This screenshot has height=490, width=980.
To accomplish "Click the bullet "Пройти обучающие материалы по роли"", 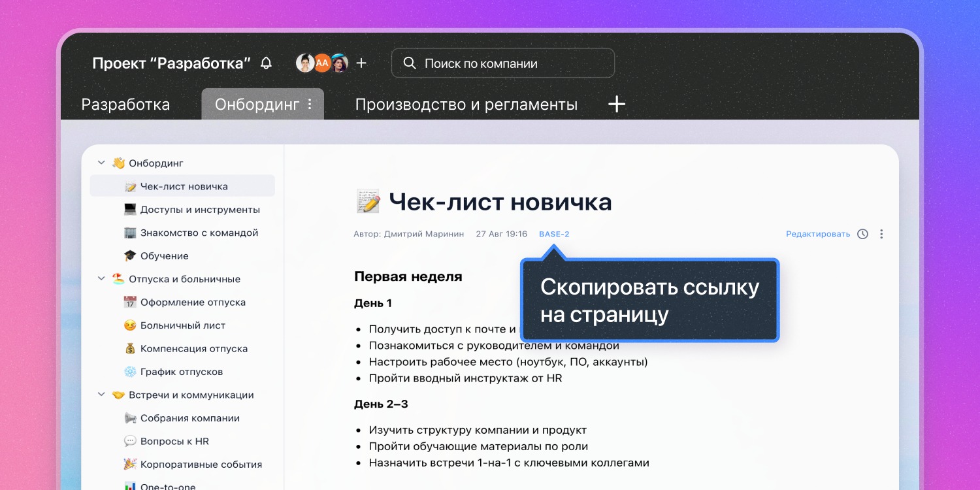I will (x=478, y=446).
